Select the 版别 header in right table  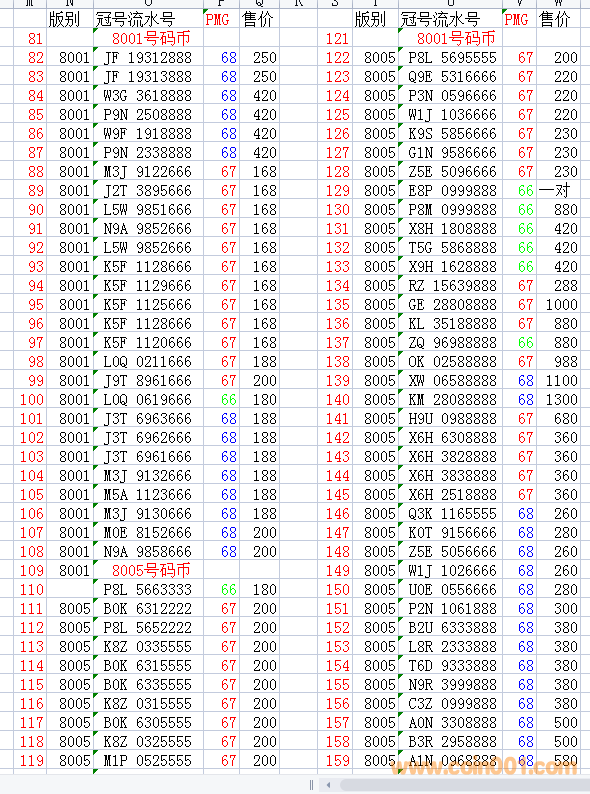click(x=370, y=20)
